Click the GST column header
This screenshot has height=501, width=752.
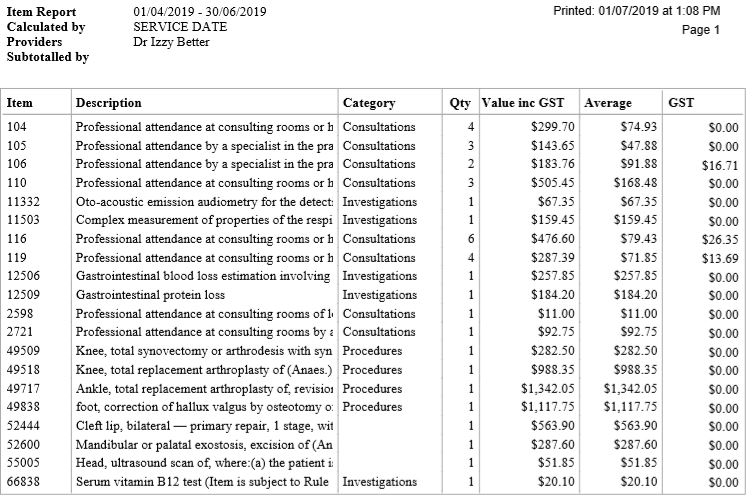coord(681,103)
